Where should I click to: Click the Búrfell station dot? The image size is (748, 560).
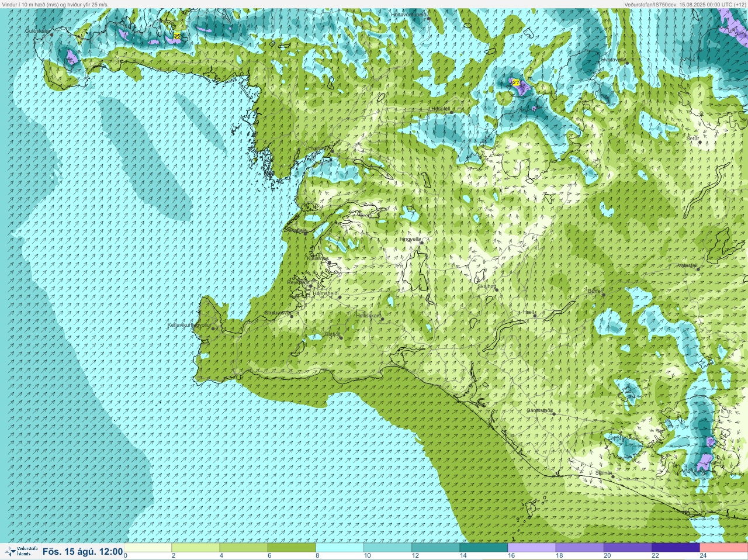coord(603,294)
